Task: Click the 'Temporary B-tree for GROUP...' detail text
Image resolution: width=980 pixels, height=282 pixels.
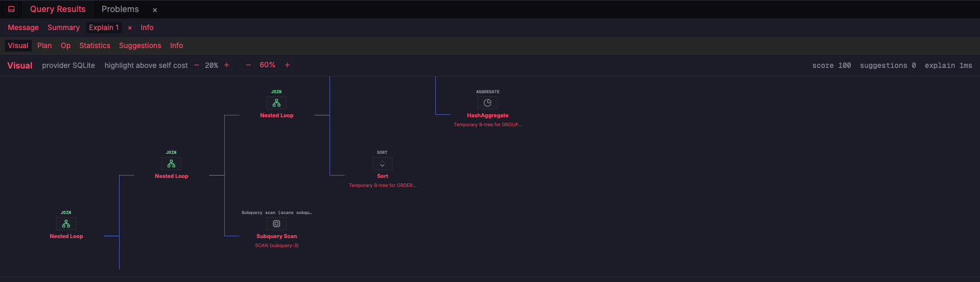Action: click(488, 125)
